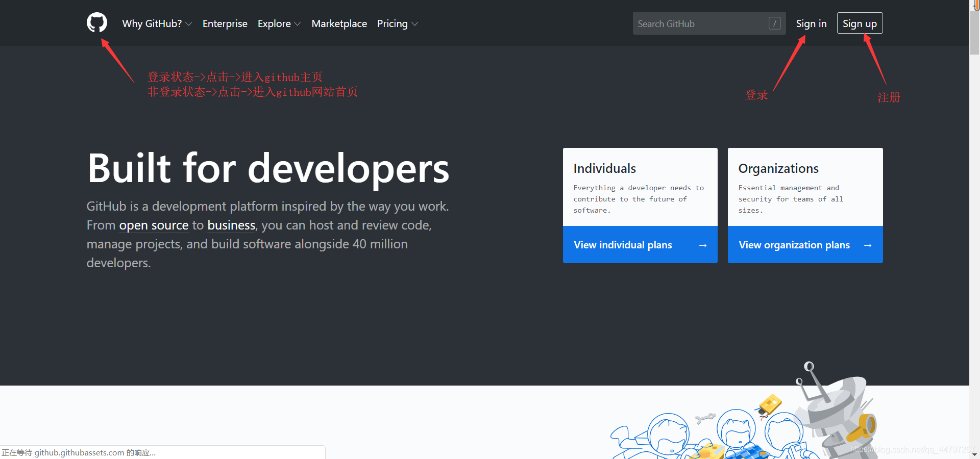Click 'Essential management and security' description text
Screen dimensions: 980x459
791,199
